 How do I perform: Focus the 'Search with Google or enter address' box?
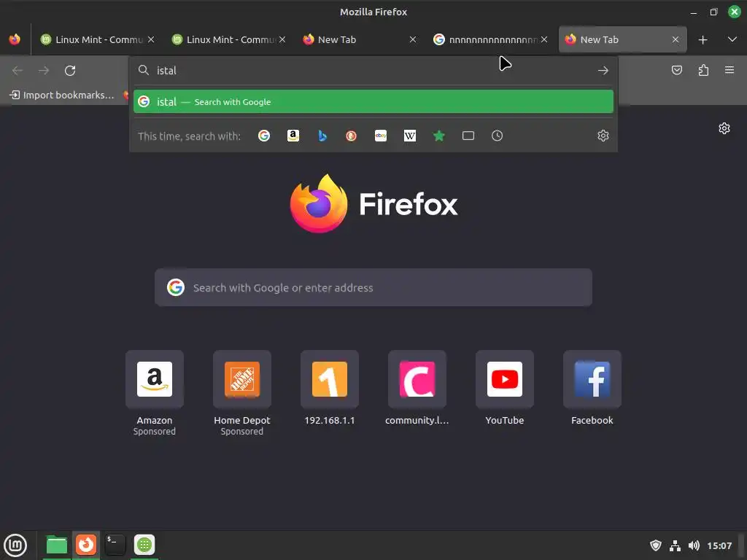[x=373, y=287]
